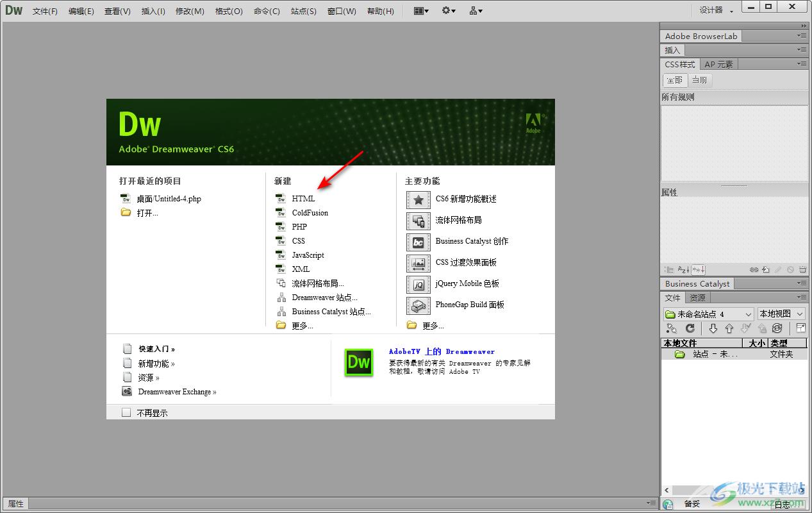The image size is (812, 513).
Task: Open the 帮助(H) menu
Action: [x=381, y=11]
